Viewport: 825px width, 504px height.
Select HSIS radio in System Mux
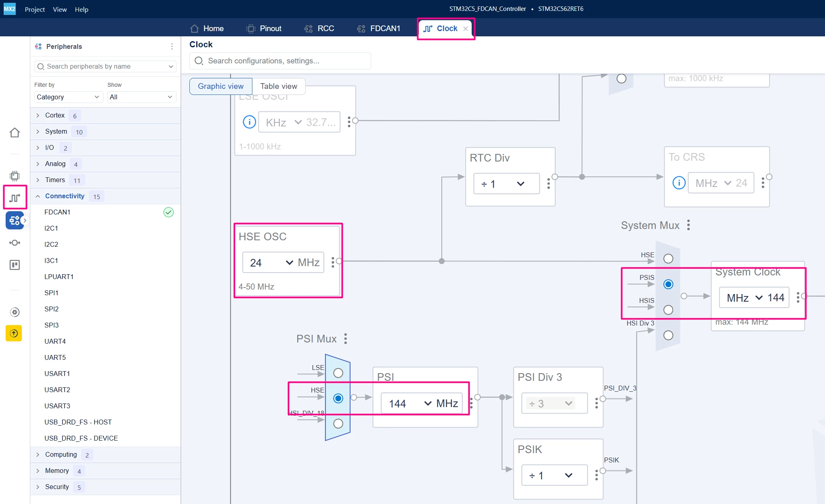(x=668, y=310)
